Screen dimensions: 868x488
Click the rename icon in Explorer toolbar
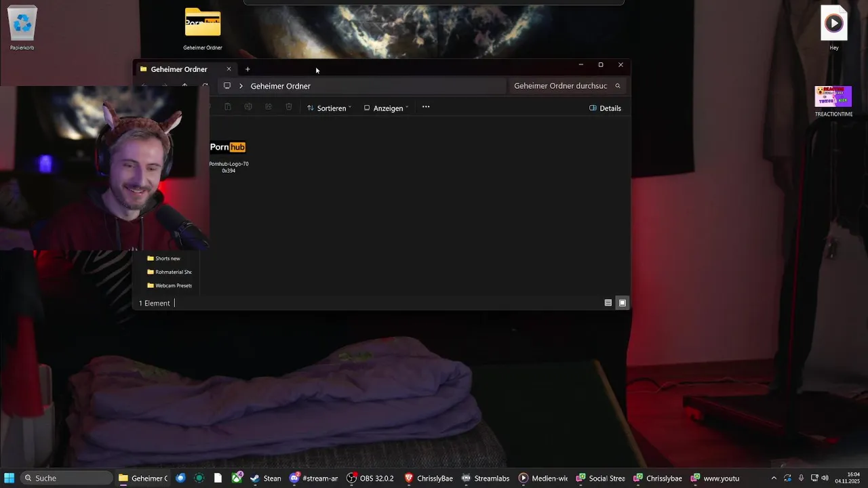pos(248,107)
